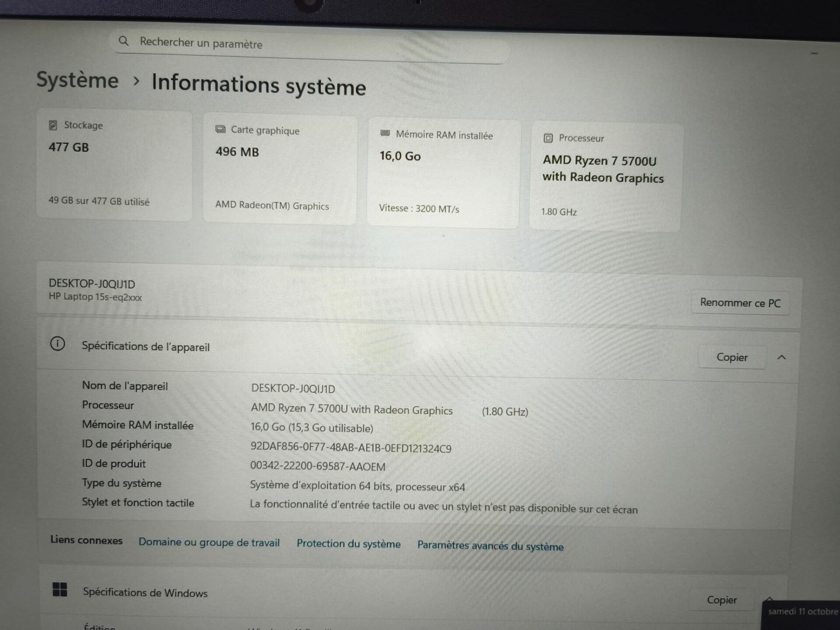Viewport: 840px width, 630px height.
Task: Copy Windows specifications with Copier button
Action: pyautogui.click(x=721, y=599)
